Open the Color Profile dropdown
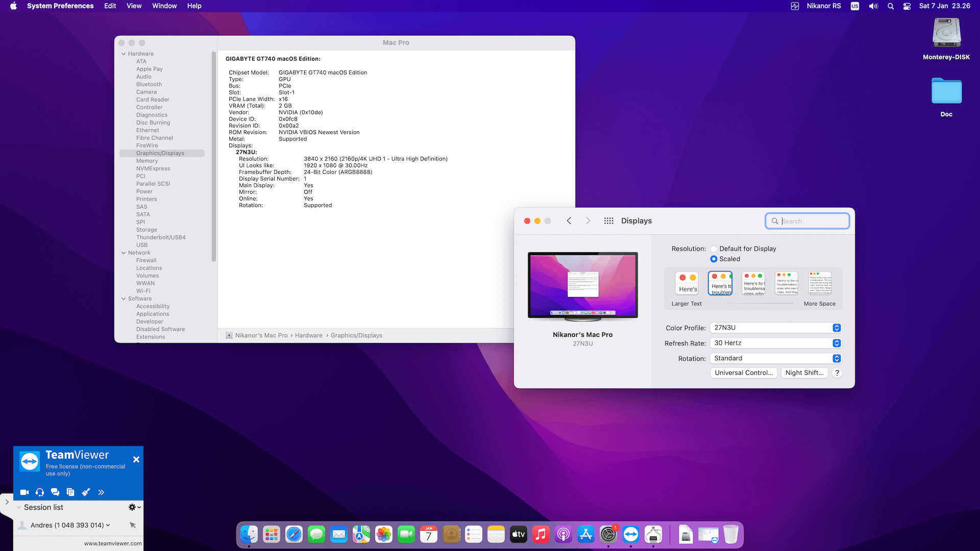This screenshot has width=980, height=551. pyautogui.click(x=775, y=328)
